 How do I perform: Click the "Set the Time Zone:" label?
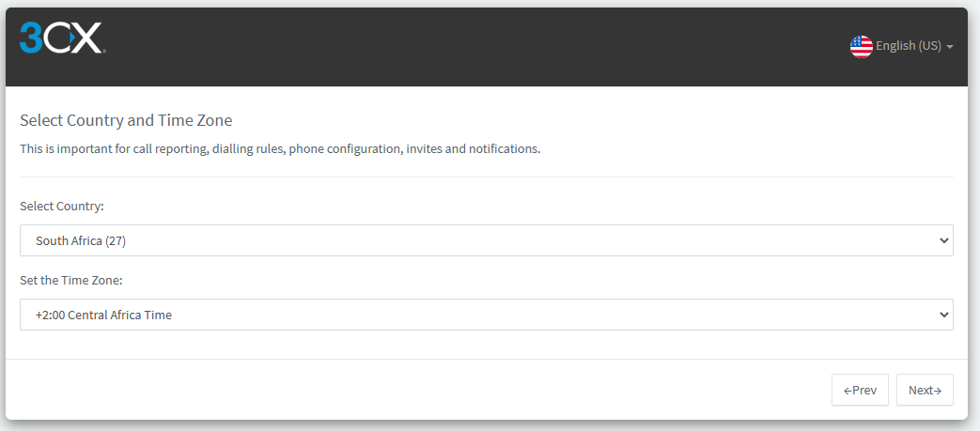(71, 281)
